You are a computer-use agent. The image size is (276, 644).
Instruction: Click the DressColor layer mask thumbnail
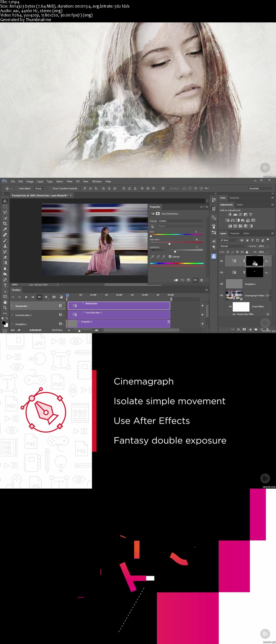tap(254, 261)
